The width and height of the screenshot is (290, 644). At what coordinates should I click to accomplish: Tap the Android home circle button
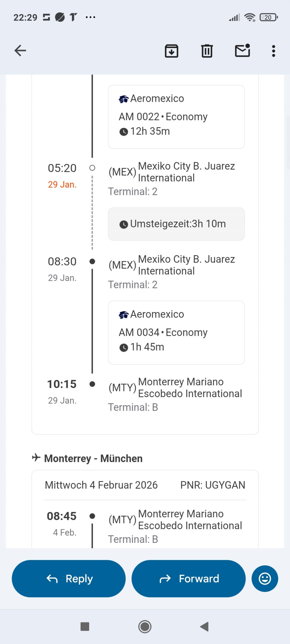click(x=145, y=626)
